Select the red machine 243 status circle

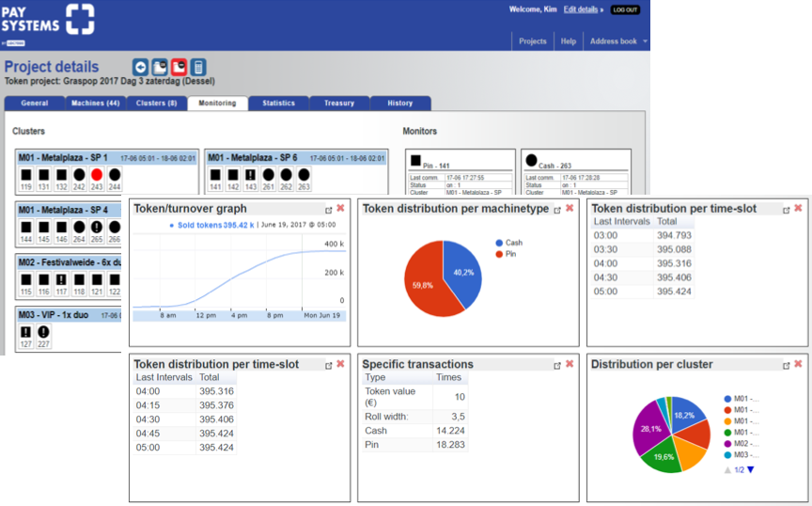tap(97, 175)
